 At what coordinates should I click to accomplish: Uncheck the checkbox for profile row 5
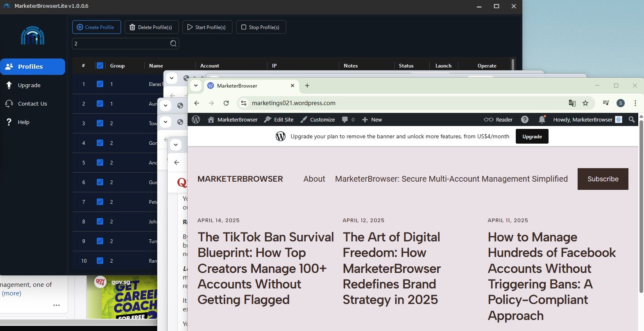coord(100,162)
